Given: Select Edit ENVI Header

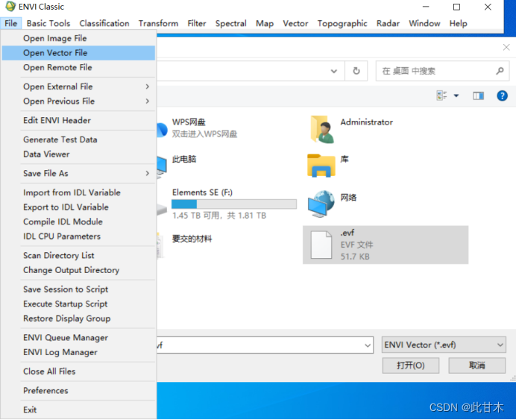Looking at the screenshot, I should (78, 120).
